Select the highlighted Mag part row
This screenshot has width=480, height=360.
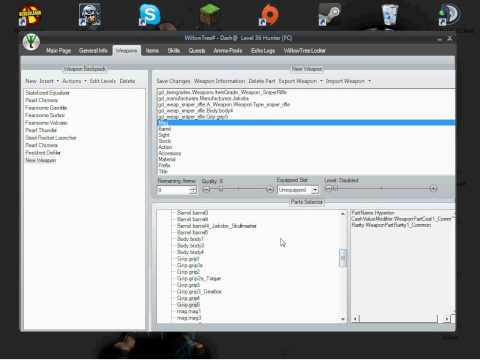[306, 123]
